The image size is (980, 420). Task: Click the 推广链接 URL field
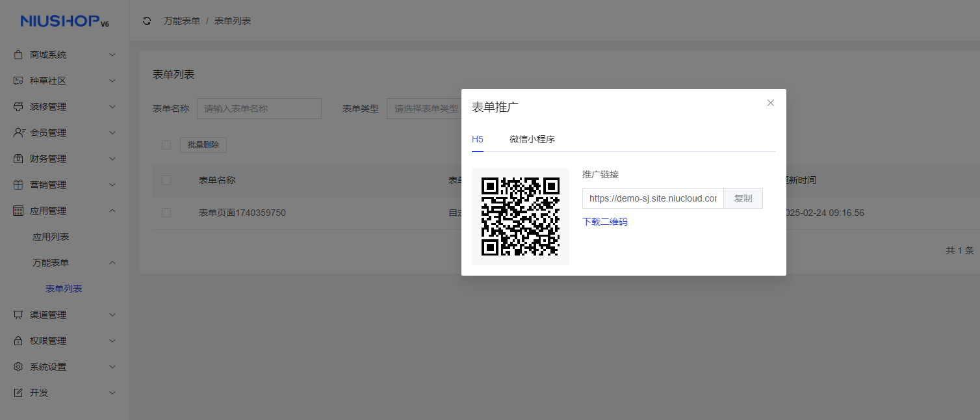tap(653, 198)
